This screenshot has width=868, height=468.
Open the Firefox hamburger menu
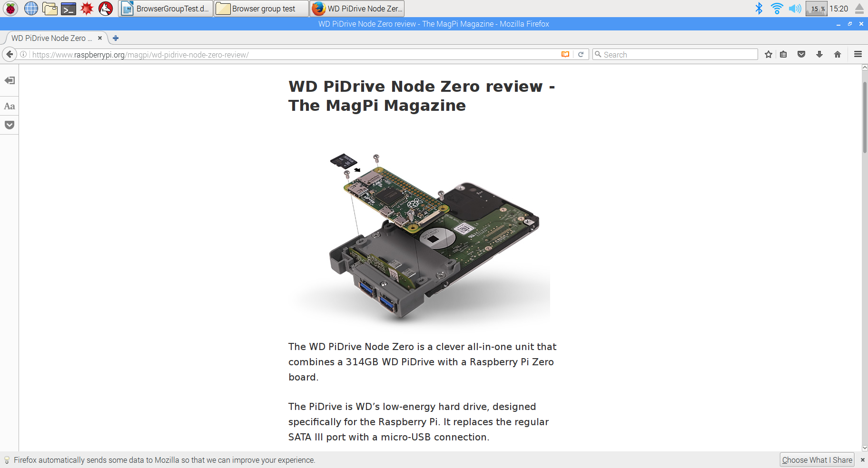click(858, 54)
